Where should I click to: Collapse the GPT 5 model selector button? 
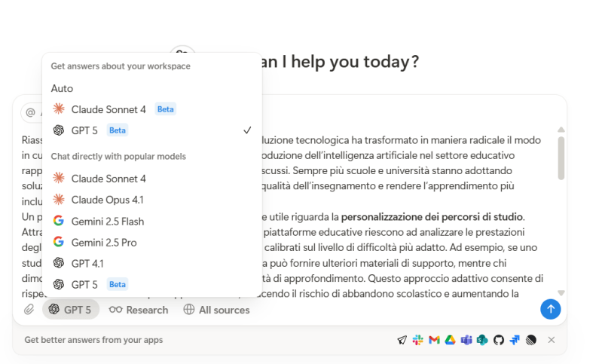click(71, 310)
